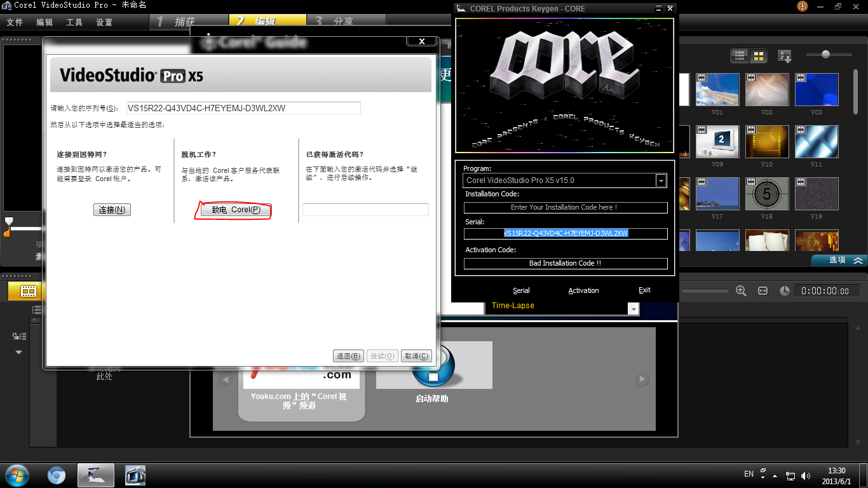Select video clip V17 thumbnail
This screenshot has height=488, width=868.
tap(717, 194)
